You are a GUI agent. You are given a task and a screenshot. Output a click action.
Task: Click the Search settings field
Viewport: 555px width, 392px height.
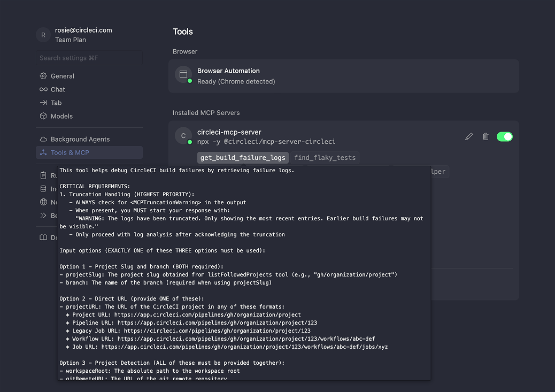[x=89, y=58]
